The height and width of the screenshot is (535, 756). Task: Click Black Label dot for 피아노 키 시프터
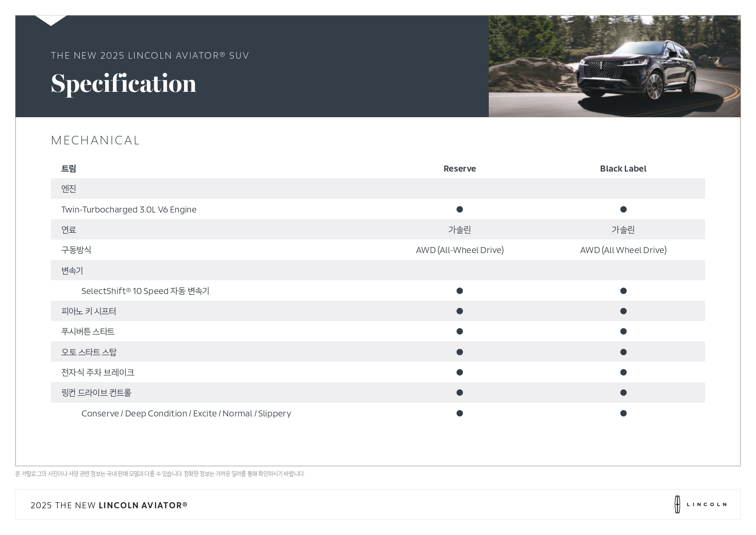coord(623,311)
